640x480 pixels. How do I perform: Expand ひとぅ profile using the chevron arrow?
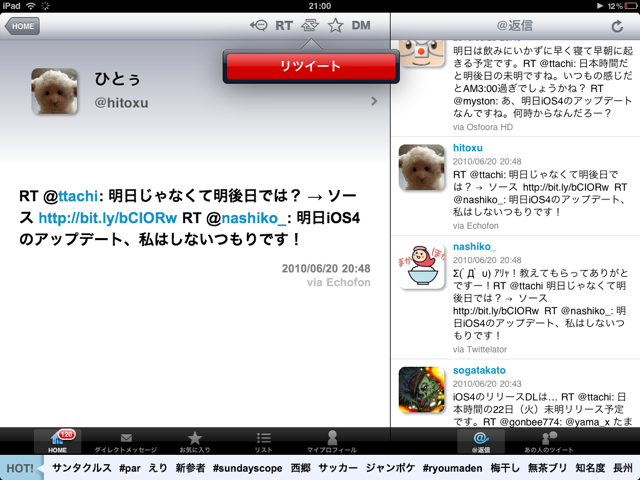click(373, 101)
